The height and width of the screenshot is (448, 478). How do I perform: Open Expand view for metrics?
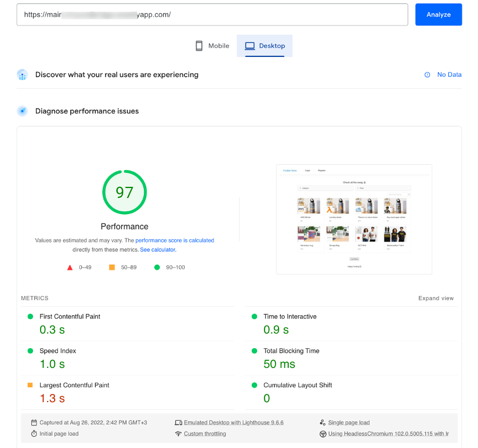(x=436, y=298)
